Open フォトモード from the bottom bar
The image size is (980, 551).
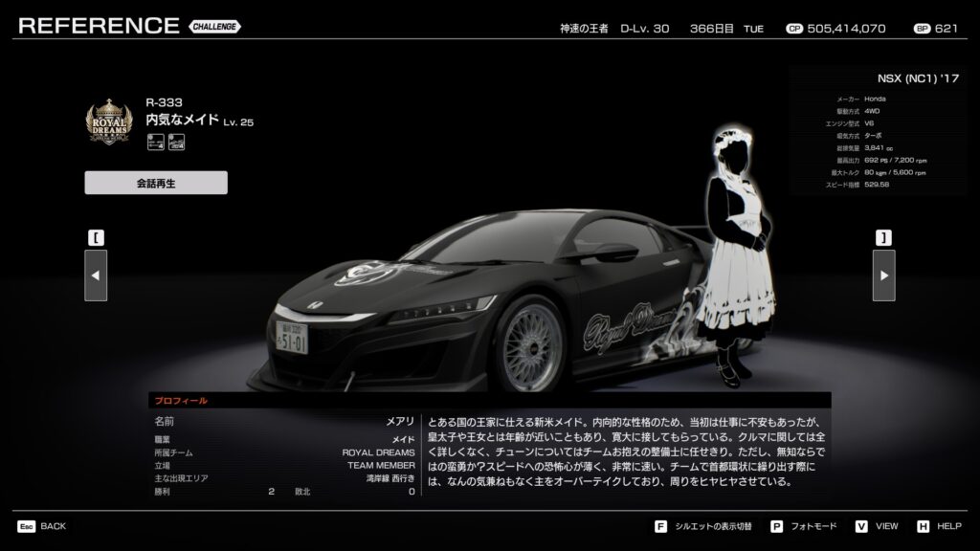pos(816,526)
